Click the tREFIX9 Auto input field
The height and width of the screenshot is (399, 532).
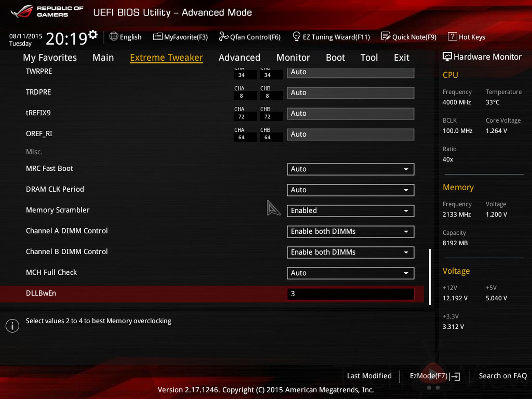[x=350, y=113]
